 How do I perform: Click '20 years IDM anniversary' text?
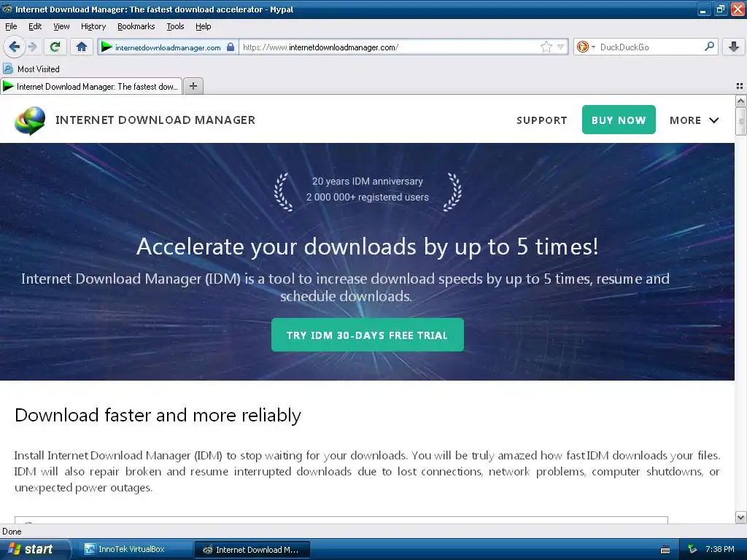pyautogui.click(x=368, y=182)
